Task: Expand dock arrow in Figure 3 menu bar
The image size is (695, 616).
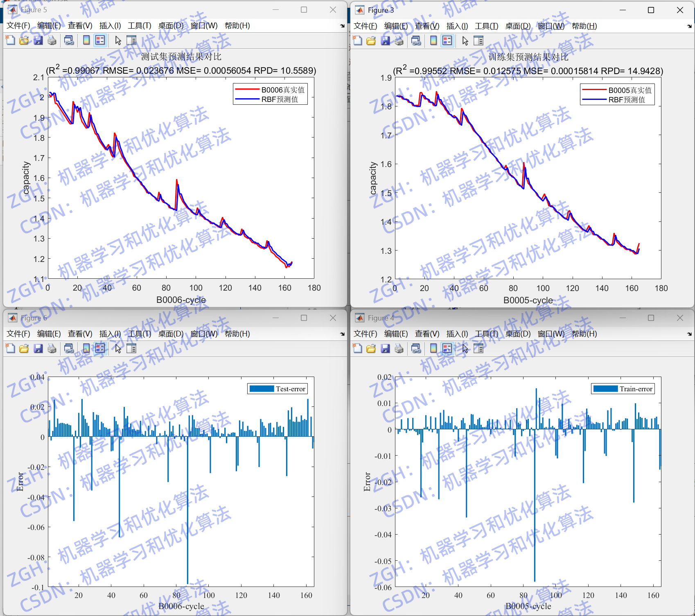Action: [689, 26]
